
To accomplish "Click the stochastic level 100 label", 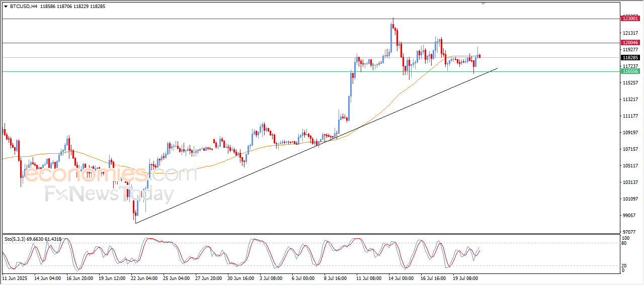I will (x=626, y=237).
